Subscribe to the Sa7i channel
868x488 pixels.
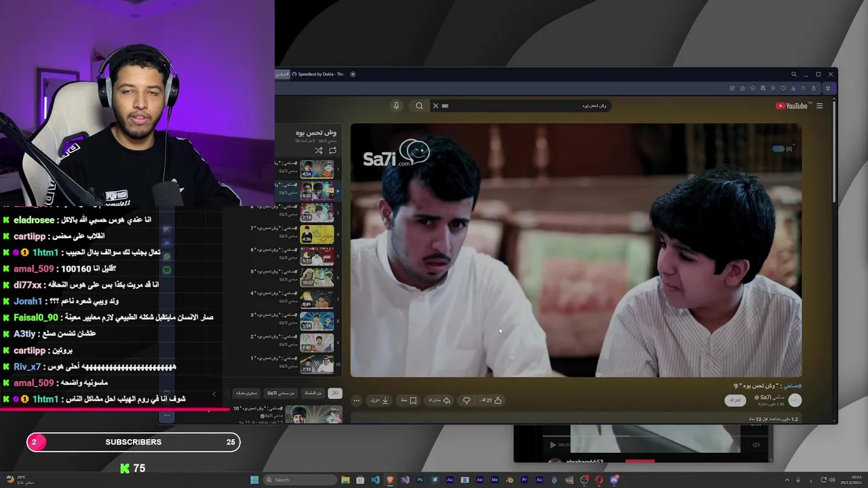point(735,400)
